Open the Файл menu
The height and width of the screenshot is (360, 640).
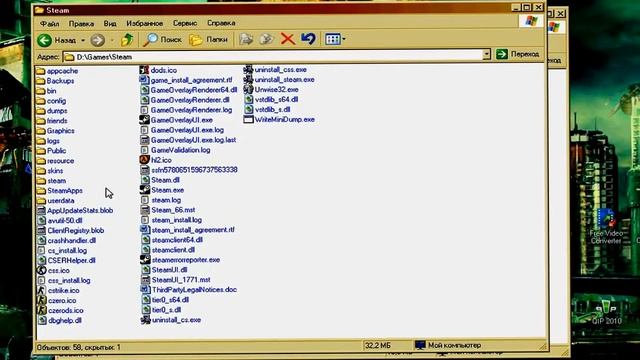pyautogui.click(x=49, y=24)
